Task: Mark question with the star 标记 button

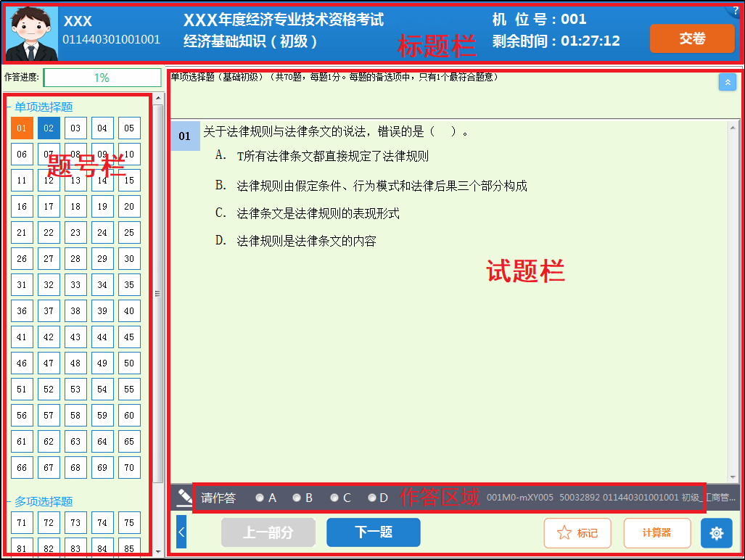Action: [577, 533]
